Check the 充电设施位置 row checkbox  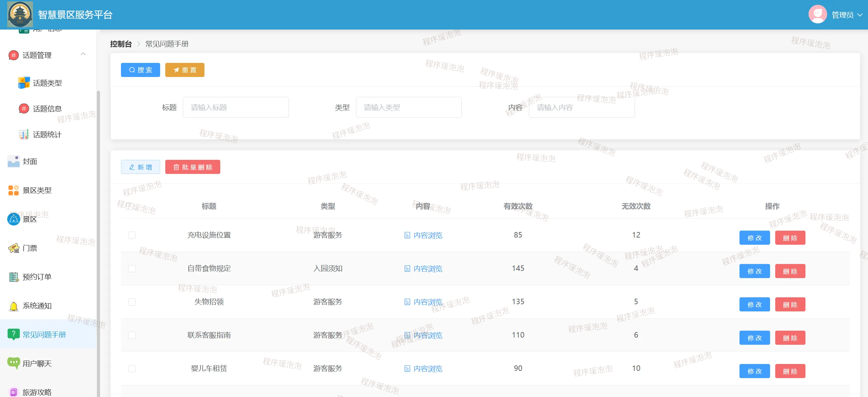click(132, 235)
